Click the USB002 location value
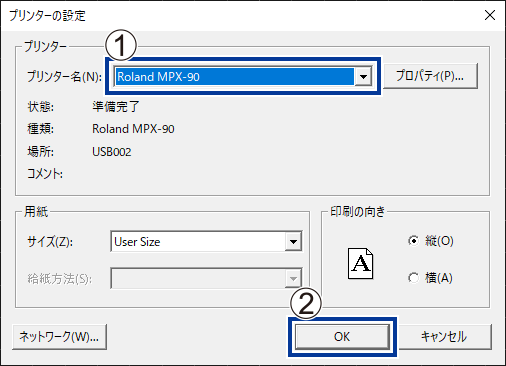 coord(112,152)
